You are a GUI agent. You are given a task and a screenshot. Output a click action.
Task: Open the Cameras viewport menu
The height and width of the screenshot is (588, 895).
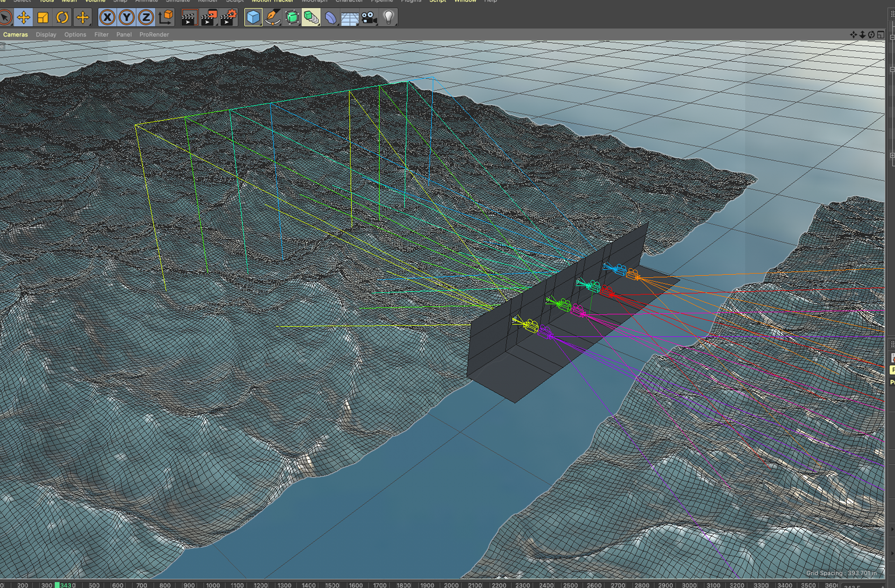coord(15,34)
